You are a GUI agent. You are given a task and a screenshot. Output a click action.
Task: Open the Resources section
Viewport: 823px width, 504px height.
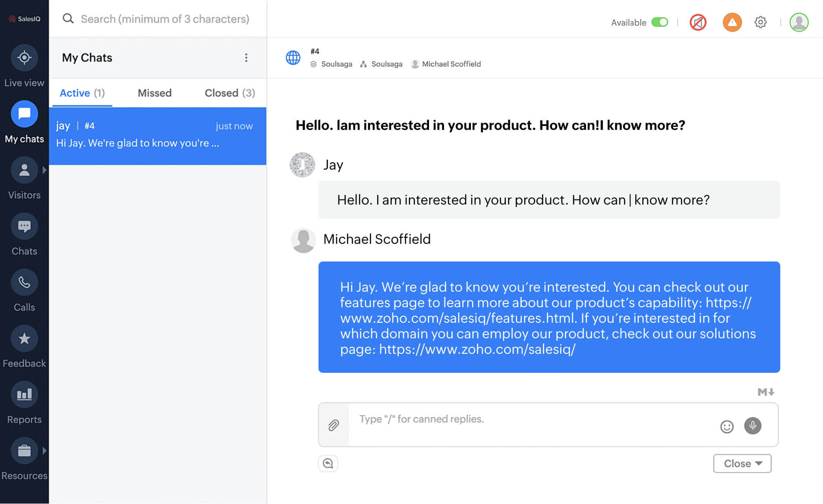[x=24, y=450]
